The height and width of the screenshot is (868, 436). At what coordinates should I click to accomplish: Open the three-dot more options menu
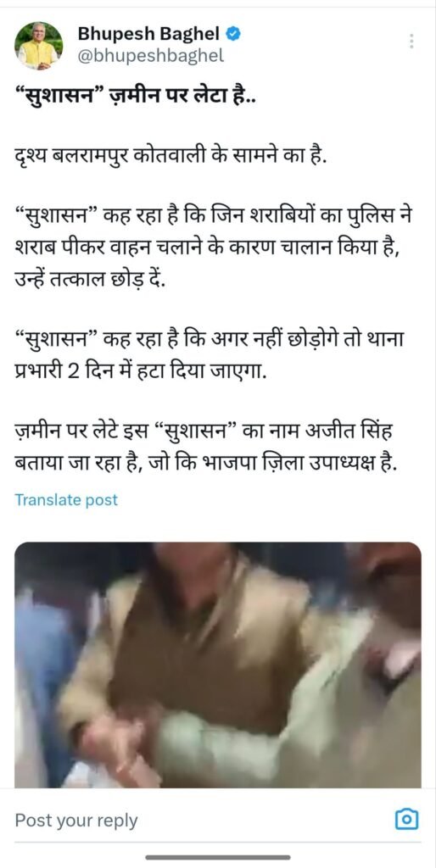411,42
